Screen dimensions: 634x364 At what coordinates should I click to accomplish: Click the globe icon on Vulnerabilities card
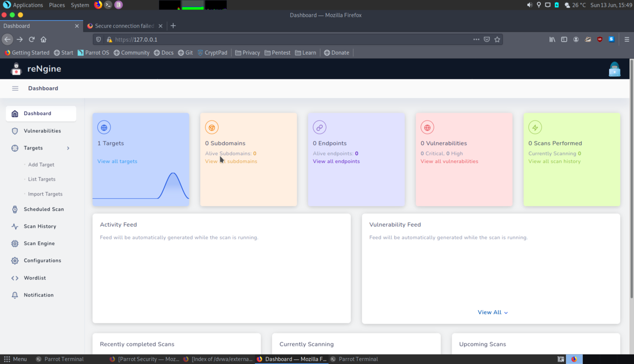[x=427, y=127]
